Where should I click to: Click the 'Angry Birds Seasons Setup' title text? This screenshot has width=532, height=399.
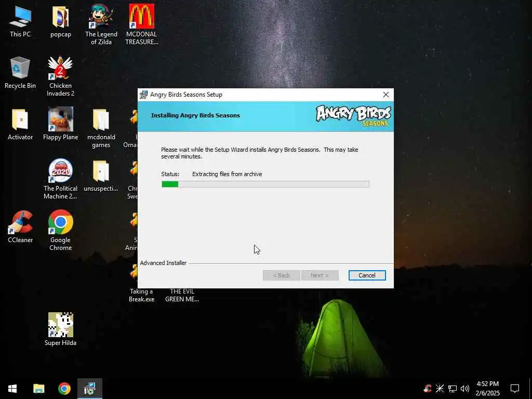click(187, 95)
